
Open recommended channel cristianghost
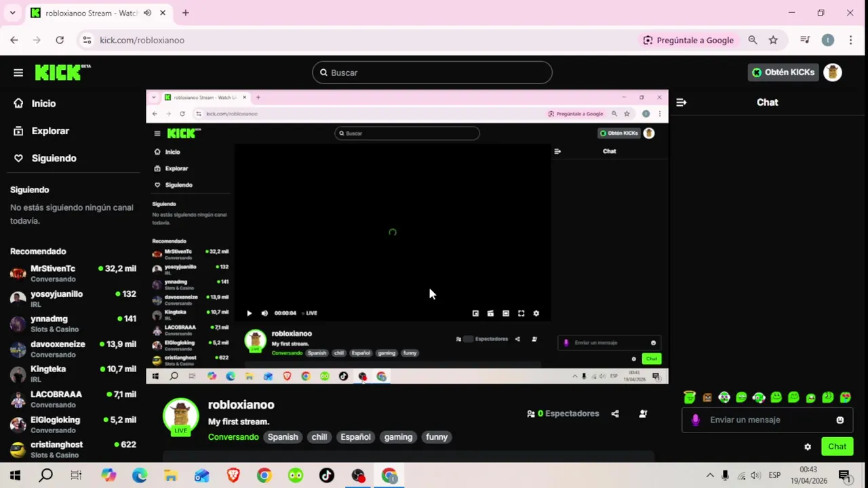click(x=73, y=449)
